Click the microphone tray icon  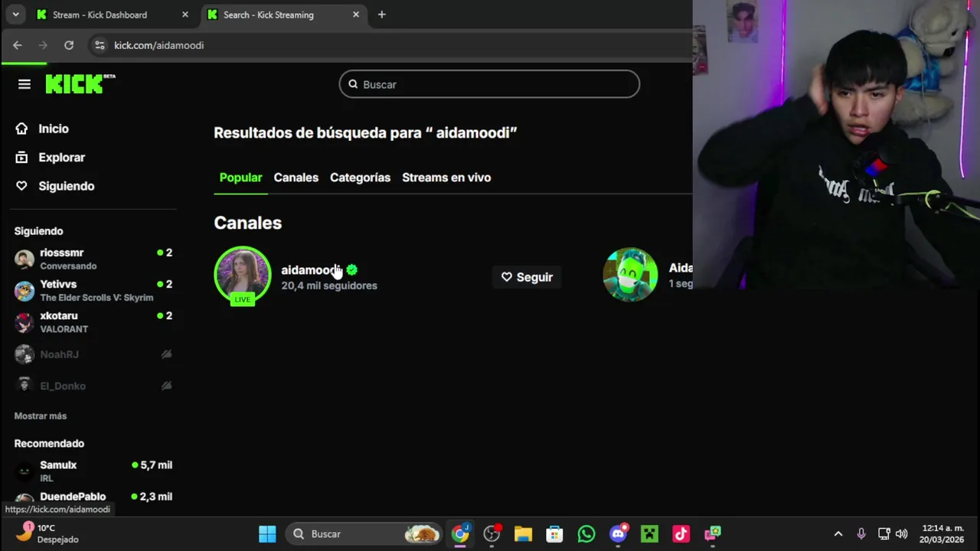point(861,533)
